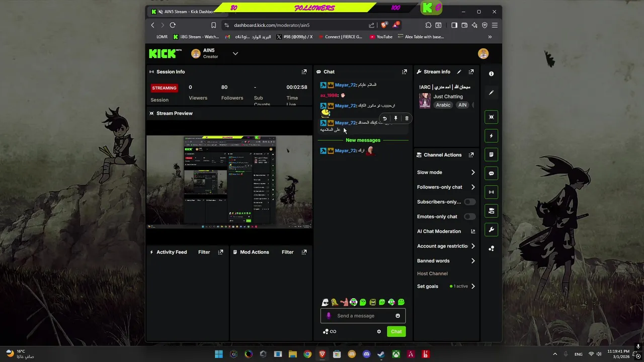Pin the hovered chat message
This screenshot has width=644, height=362.
(x=395, y=119)
